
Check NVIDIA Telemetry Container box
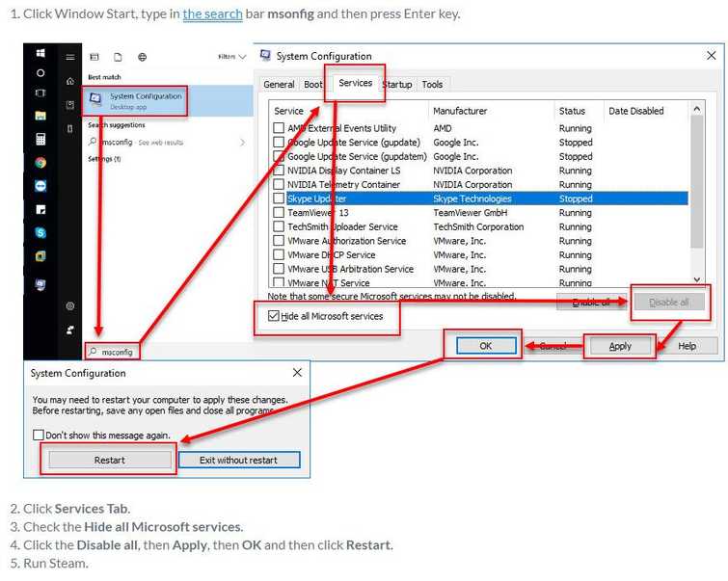(279, 184)
